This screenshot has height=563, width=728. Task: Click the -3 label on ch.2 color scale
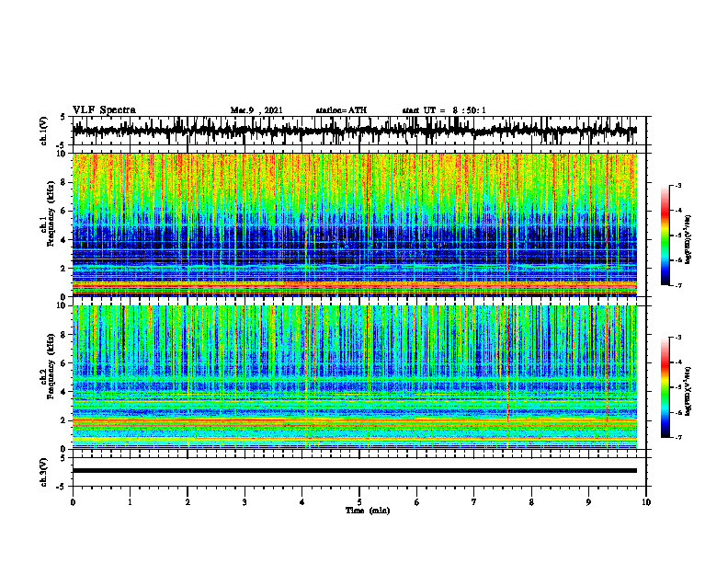click(677, 338)
